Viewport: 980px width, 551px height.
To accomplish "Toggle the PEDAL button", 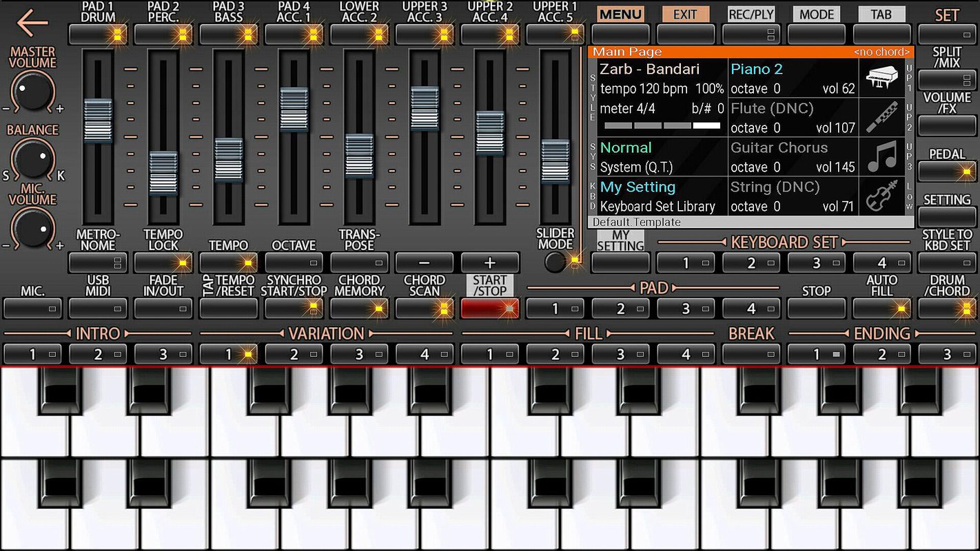I will click(948, 171).
